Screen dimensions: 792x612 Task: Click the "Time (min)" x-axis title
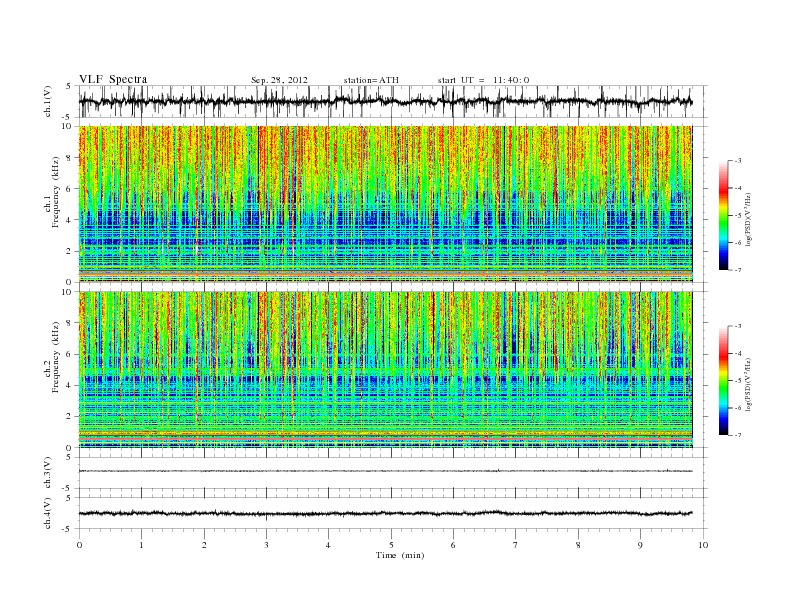400,555
